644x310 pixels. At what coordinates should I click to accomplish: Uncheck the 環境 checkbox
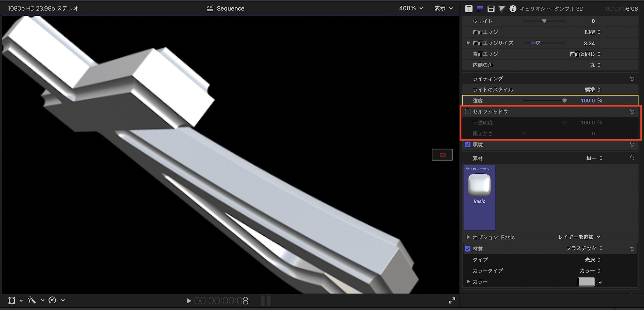point(468,145)
